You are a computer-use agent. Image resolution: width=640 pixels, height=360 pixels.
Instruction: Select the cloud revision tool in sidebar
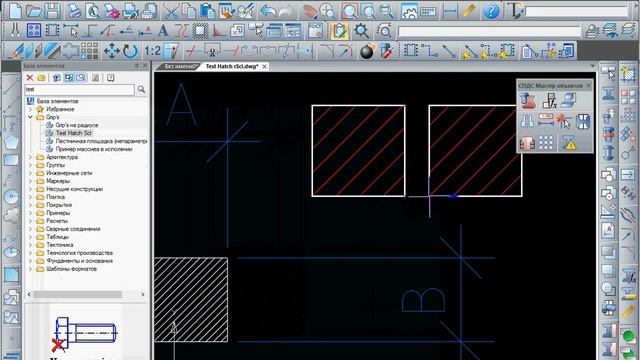(x=11, y=215)
